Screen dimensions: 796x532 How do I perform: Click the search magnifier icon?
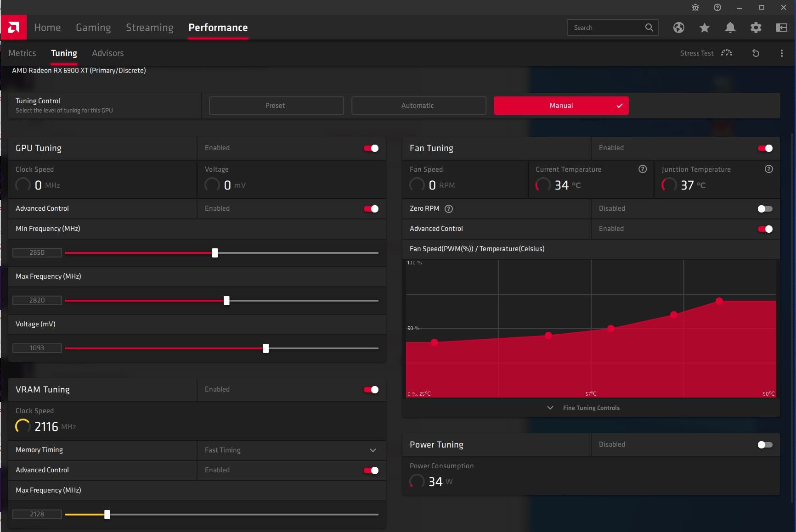[649, 28]
